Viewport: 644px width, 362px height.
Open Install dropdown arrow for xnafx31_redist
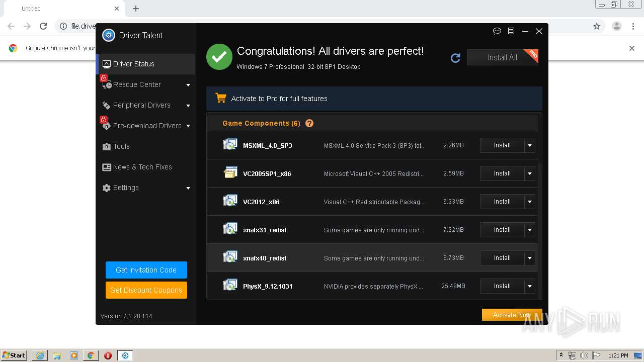pyautogui.click(x=530, y=230)
